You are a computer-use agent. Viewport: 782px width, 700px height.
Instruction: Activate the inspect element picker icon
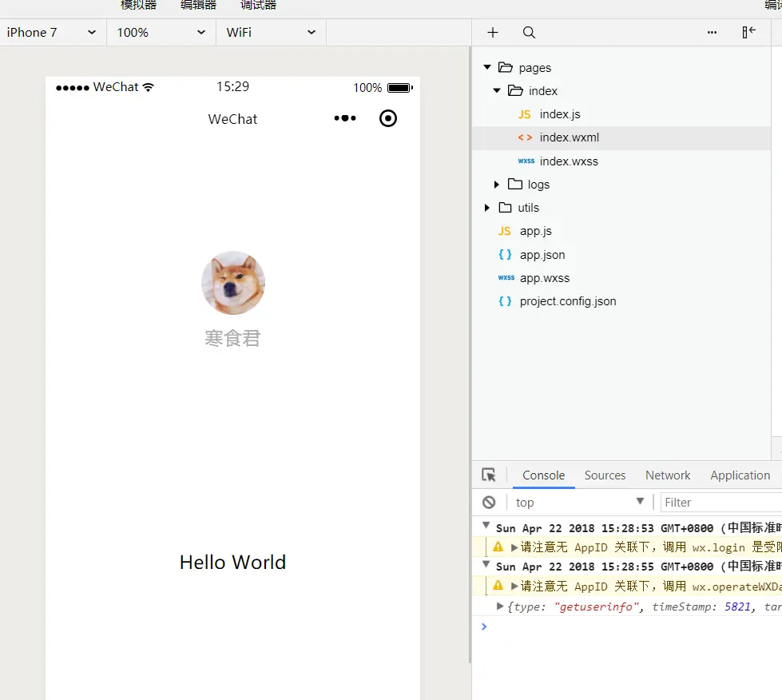pyautogui.click(x=489, y=475)
